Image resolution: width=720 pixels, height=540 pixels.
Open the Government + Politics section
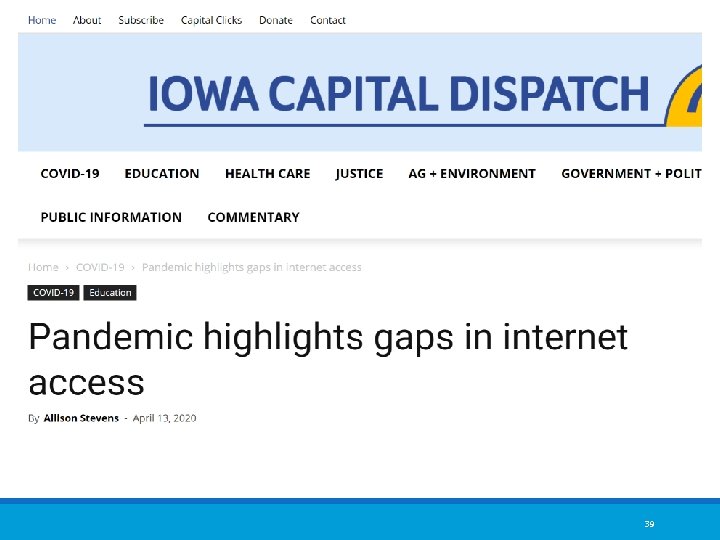coord(631,174)
